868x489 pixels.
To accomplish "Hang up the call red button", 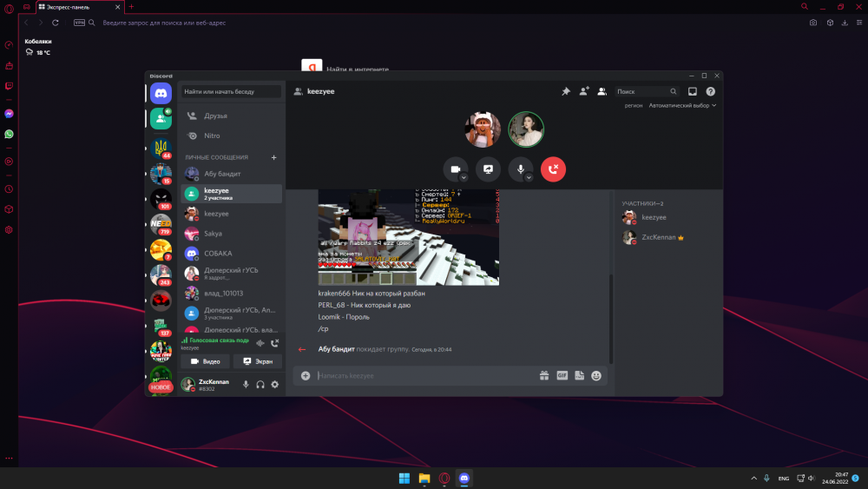I will pyautogui.click(x=553, y=169).
